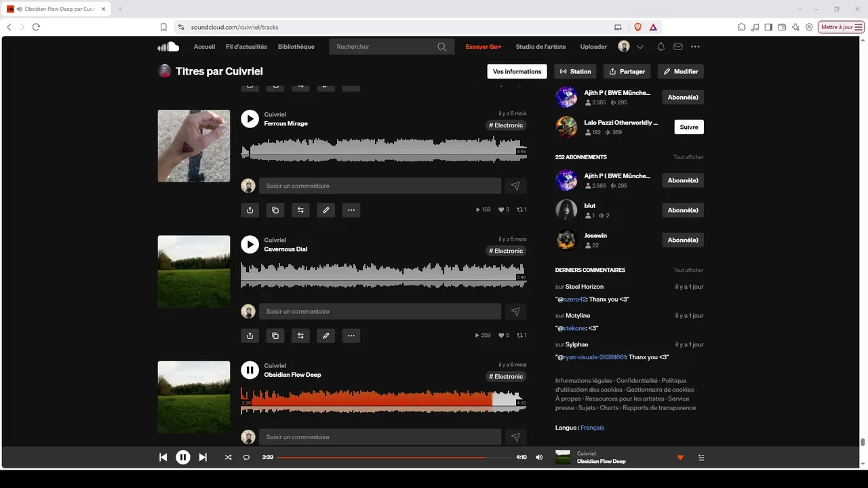Unlike the currently playing track
The height and width of the screenshot is (488, 868).
tap(680, 457)
